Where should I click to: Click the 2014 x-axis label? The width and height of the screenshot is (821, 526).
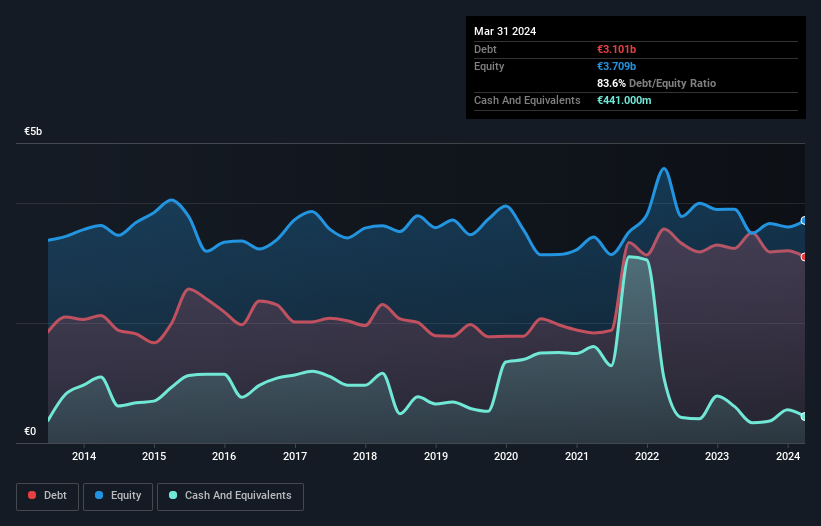(x=84, y=456)
